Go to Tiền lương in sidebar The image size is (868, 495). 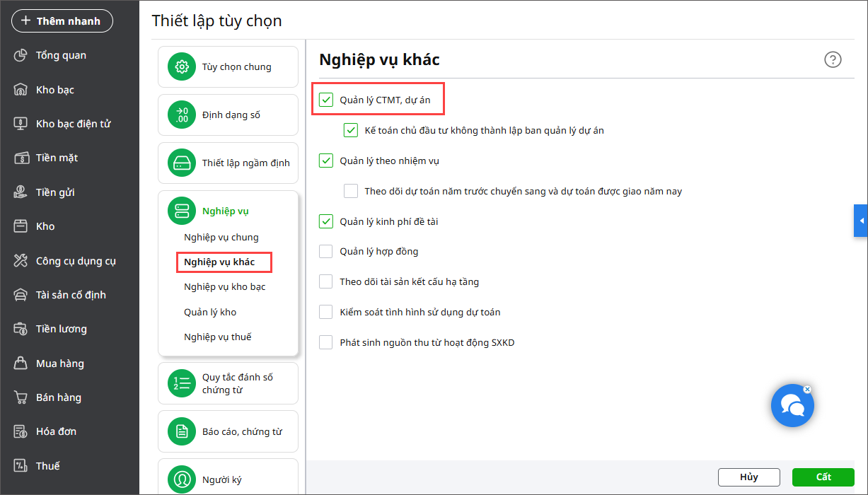click(62, 329)
